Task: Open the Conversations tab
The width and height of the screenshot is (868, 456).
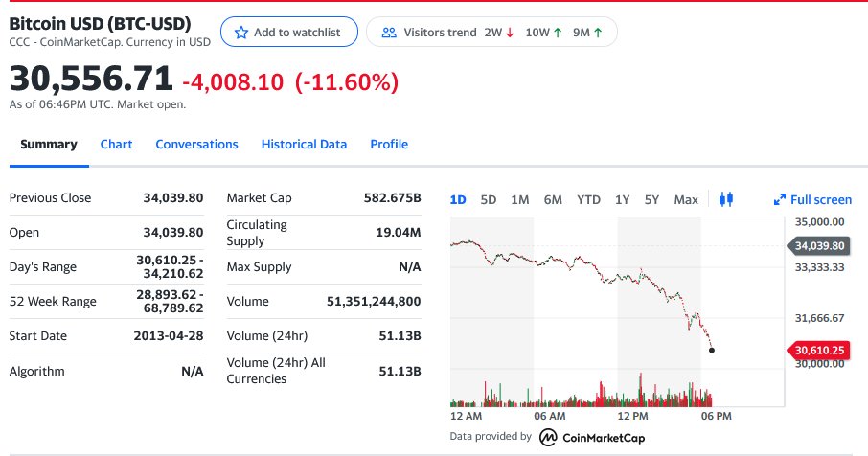Action: click(196, 145)
